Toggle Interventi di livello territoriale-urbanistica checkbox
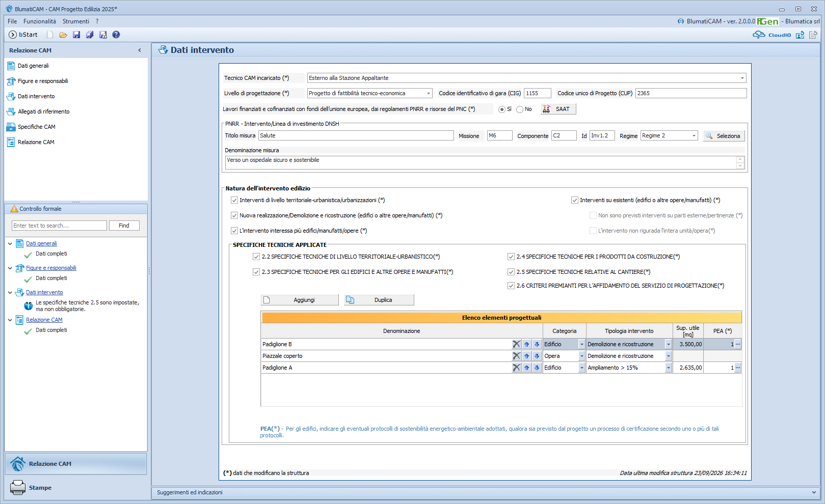The width and height of the screenshot is (825, 504). point(234,200)
